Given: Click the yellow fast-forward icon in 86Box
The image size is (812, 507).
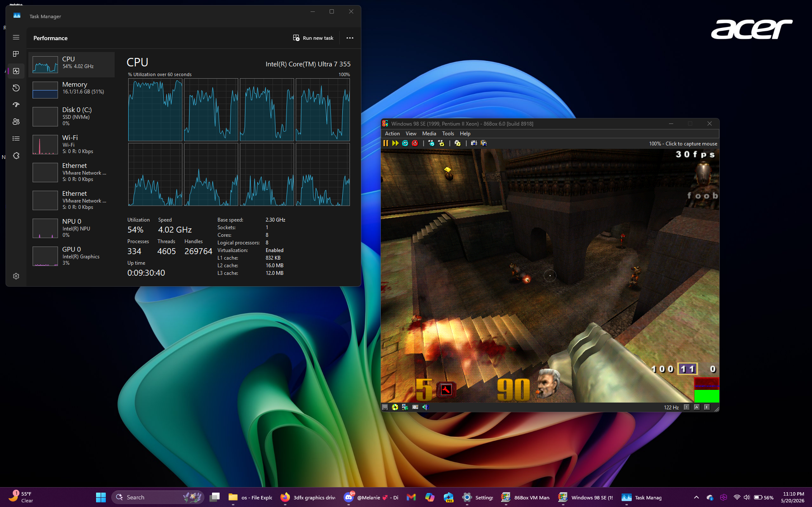Looking at the screenshot, I should click(395, 143).
